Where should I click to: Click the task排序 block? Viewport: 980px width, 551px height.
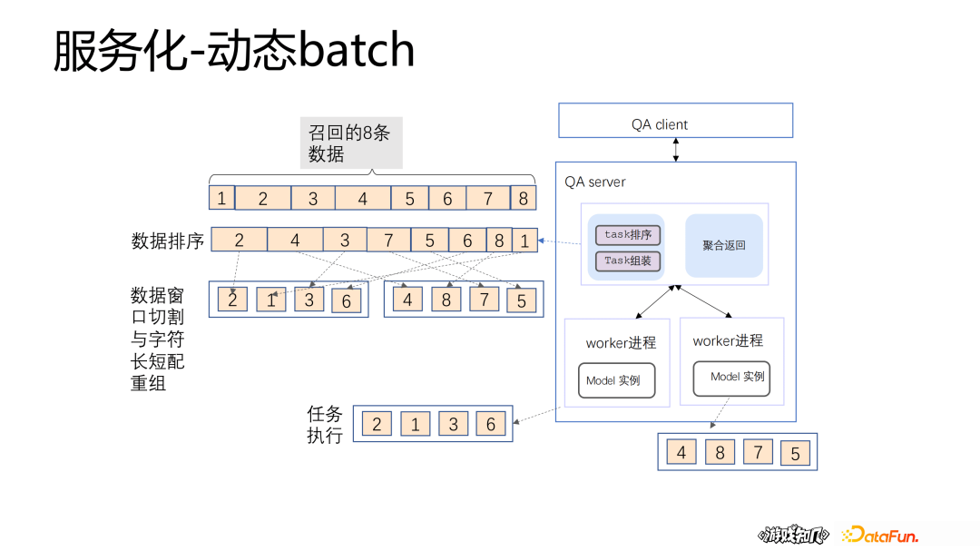[628, 234]
